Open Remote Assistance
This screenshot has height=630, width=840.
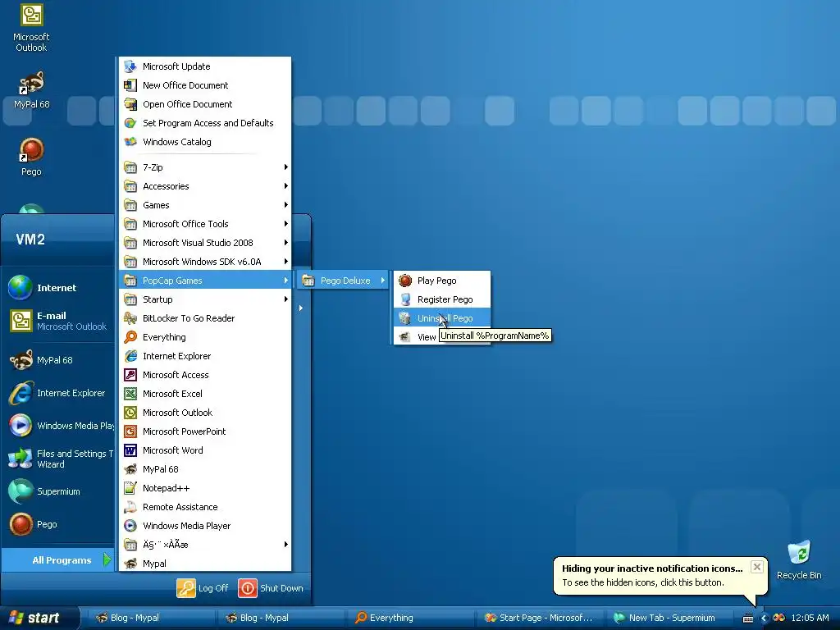coord(205,507)
